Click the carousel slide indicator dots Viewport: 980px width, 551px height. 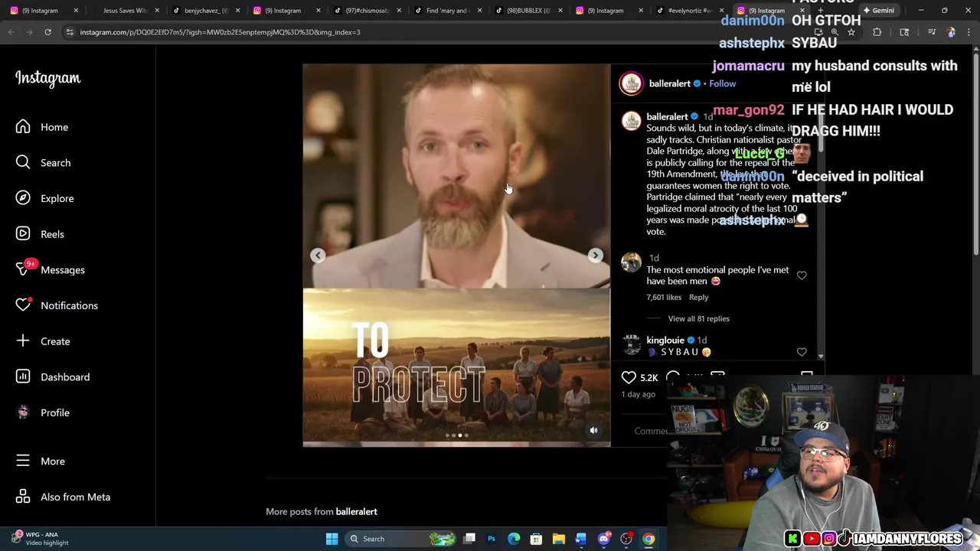click(456, 435)
